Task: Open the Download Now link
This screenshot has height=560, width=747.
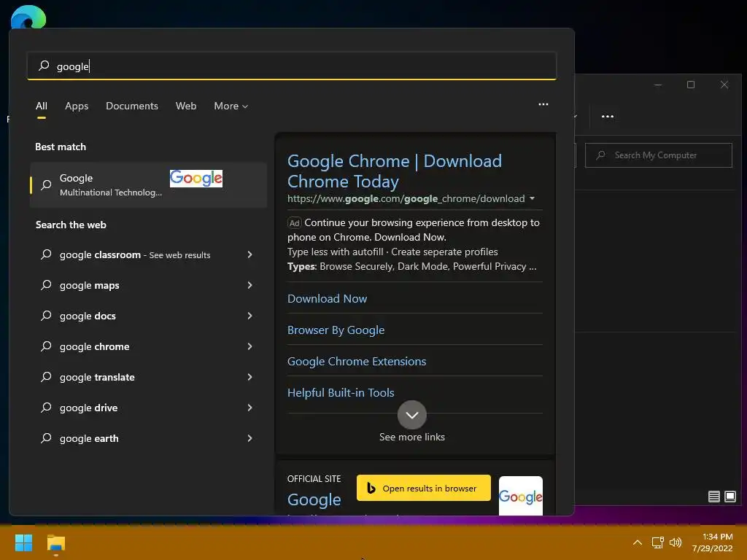Action: pos(328,298)
